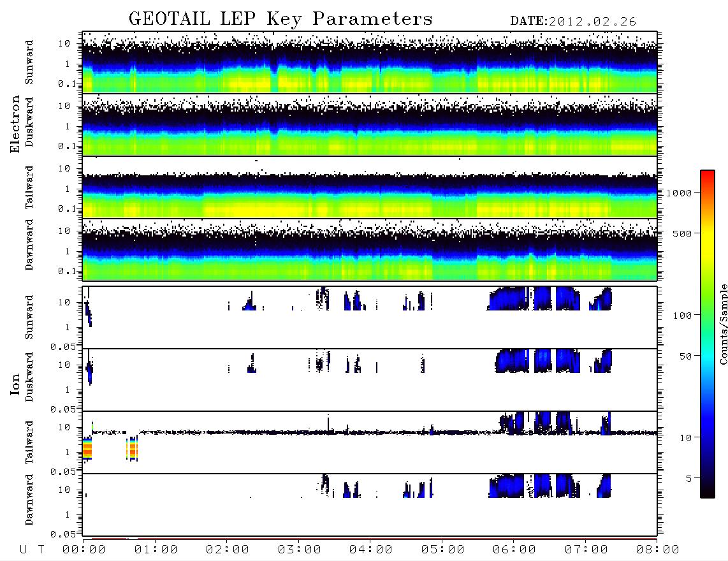Click the Ion Tailward panel label
The height and width of the screenshot is (561, 728).
click(29, 442)
